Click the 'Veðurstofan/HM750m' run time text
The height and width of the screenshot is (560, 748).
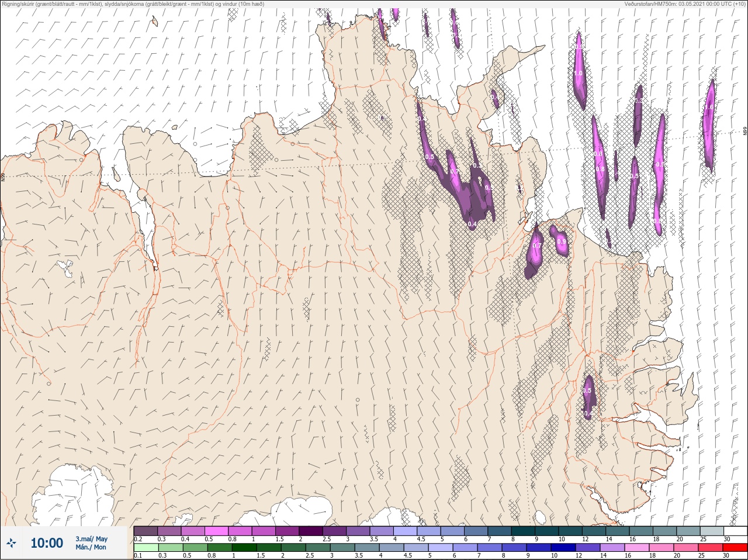685,4
